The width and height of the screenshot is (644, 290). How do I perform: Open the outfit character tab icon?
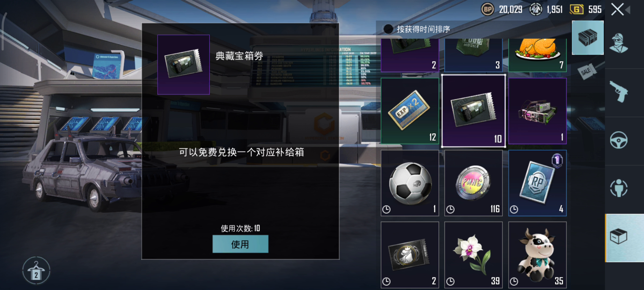618,43
